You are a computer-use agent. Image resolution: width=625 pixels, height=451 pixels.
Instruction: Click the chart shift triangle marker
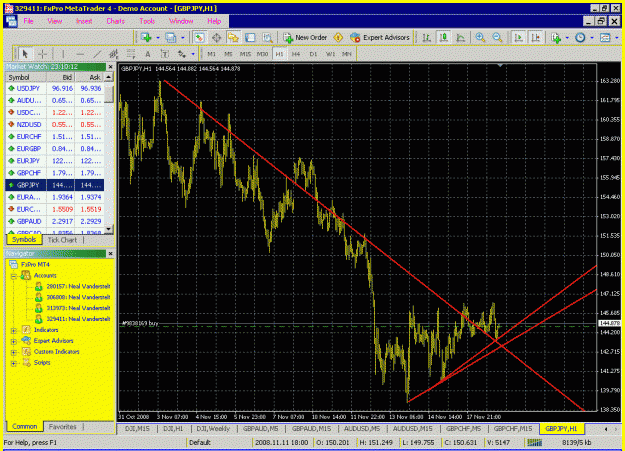click(500, 65)
